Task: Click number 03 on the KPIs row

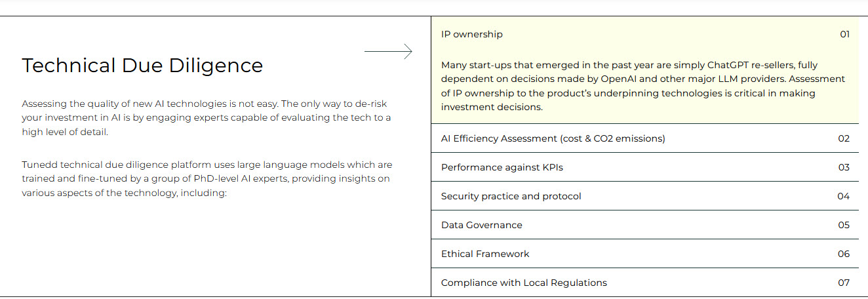Action: pyautogui.click(x=844, y=167)
